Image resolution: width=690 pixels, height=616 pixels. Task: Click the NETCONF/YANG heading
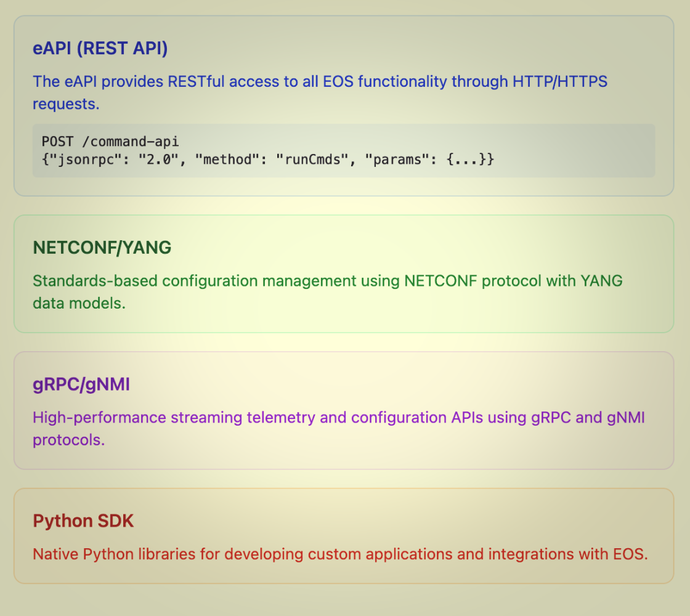point(102,248)
